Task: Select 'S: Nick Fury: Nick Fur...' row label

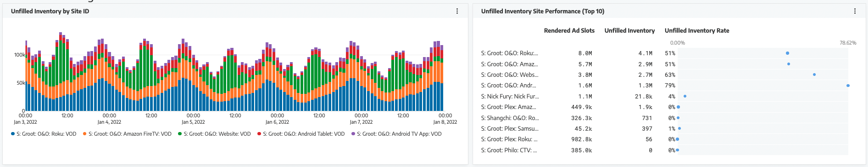Action: 510,97
